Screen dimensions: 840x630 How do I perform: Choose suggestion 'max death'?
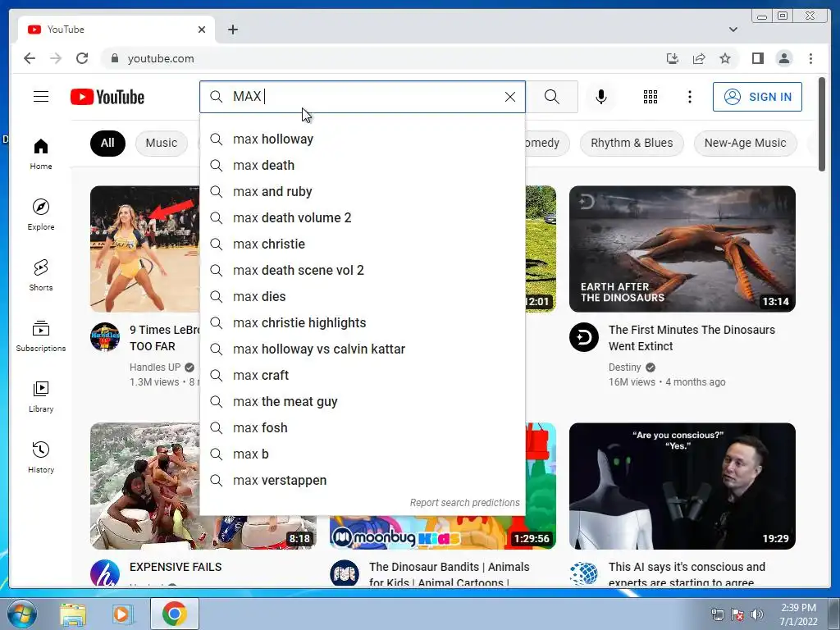pos(362,166)
